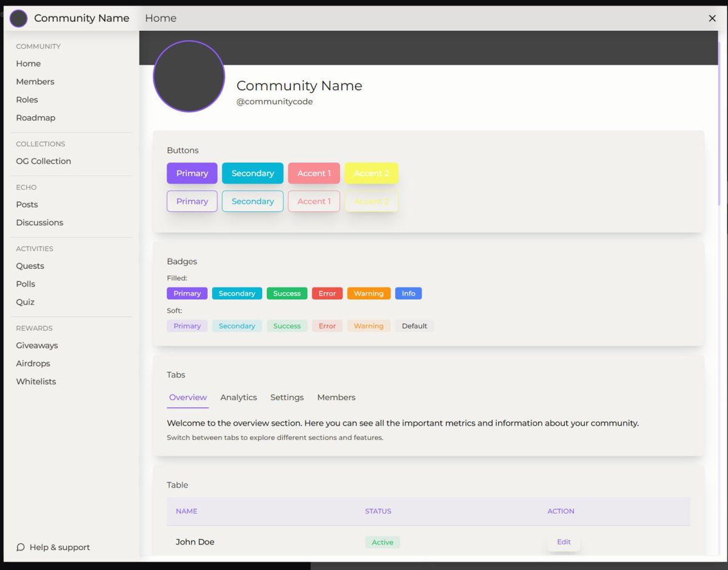Open Whitelists in the sidebar
Screen dimensions: 728x570
tap(36, 381)
